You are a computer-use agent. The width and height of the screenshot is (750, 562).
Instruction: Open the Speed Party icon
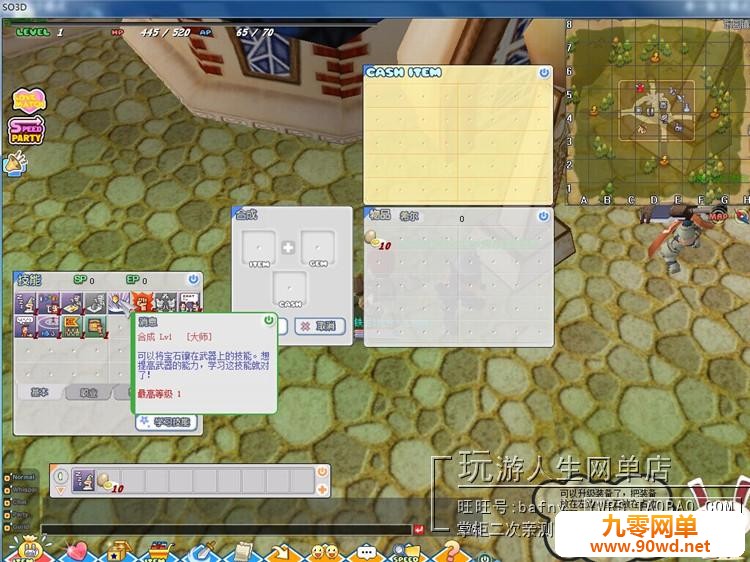(x=27, y=131)
